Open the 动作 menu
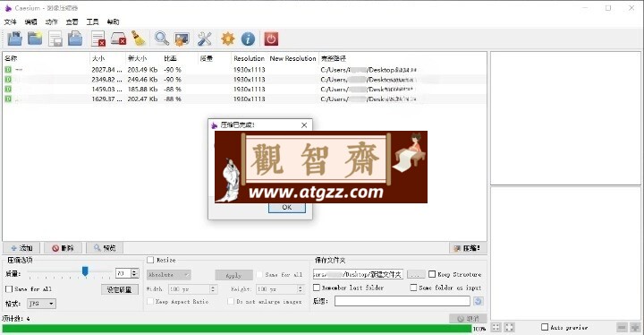The image size is (644, 335). pyautogui.click(x=51, y=21)
